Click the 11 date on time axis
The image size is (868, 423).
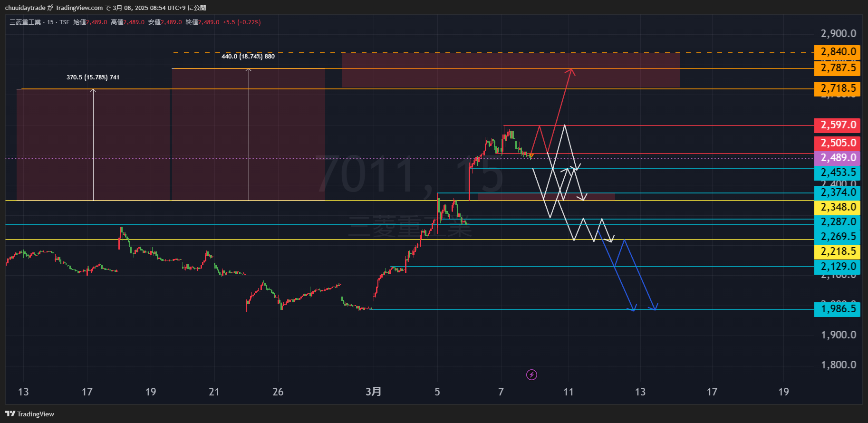click(568, 392)
